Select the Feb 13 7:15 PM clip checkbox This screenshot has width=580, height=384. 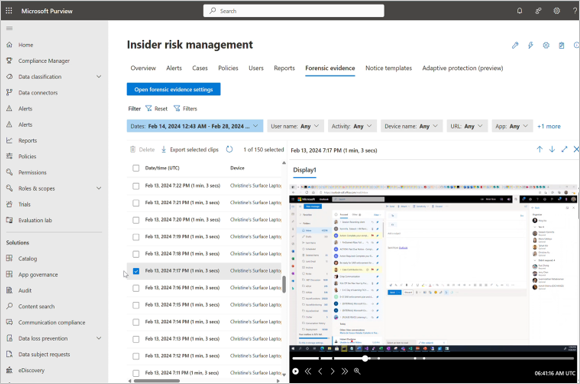(x=136, y=305)
